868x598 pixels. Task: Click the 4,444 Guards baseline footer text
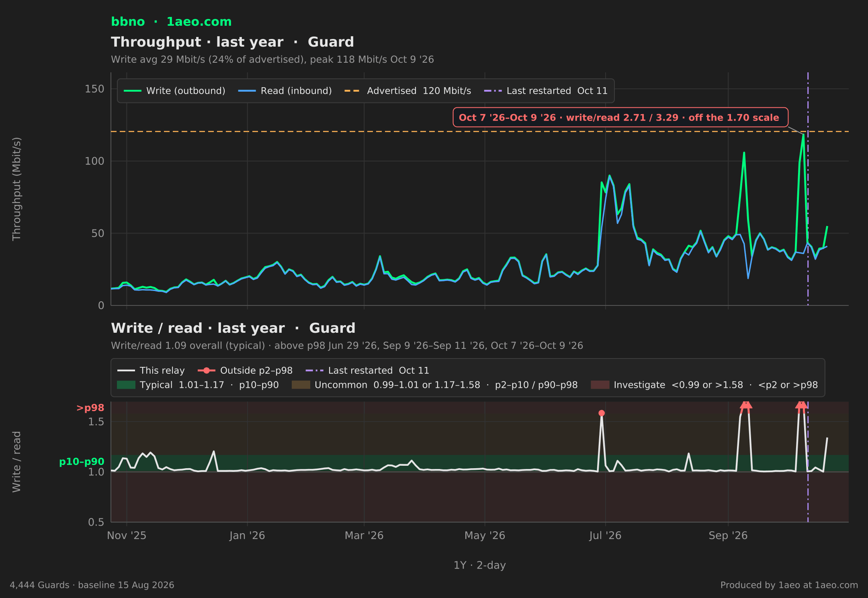pos(92,585)
